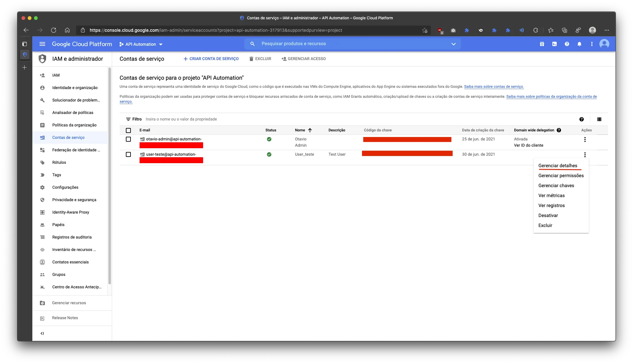Expand the search bar dropdown arrow

pyautogui.click(x=453, y=44)
